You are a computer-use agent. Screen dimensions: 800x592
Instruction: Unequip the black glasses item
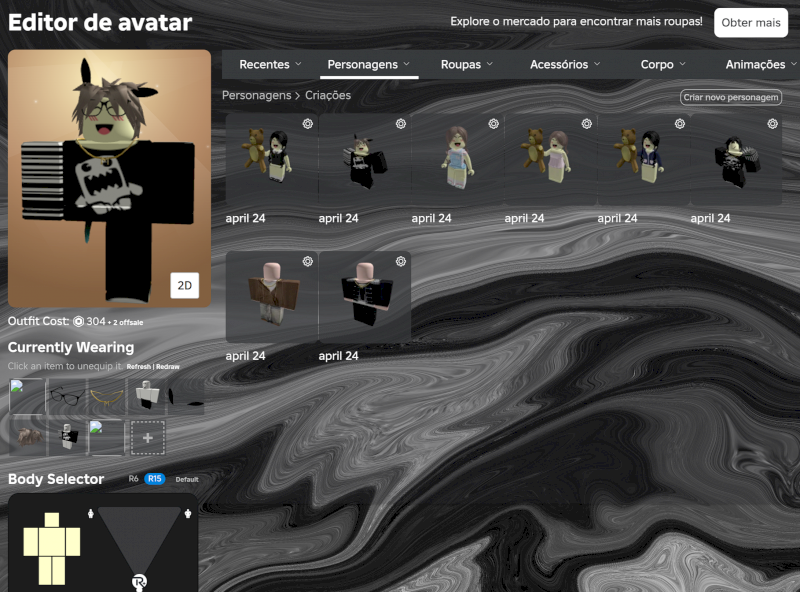pyautogui.click(x=67, y=396)
